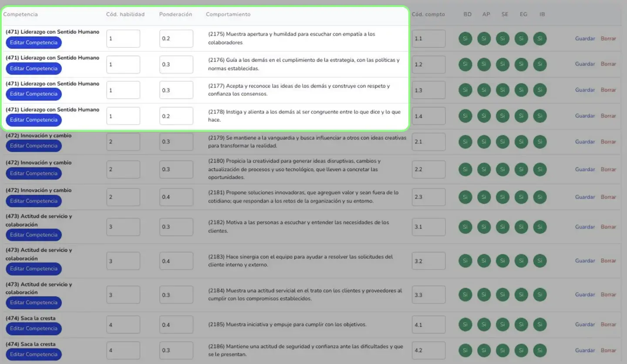This screenshot has width=627, height=364.
Task: Focus the Ponderación field for behavior 2178
Action: pos(176,116)
